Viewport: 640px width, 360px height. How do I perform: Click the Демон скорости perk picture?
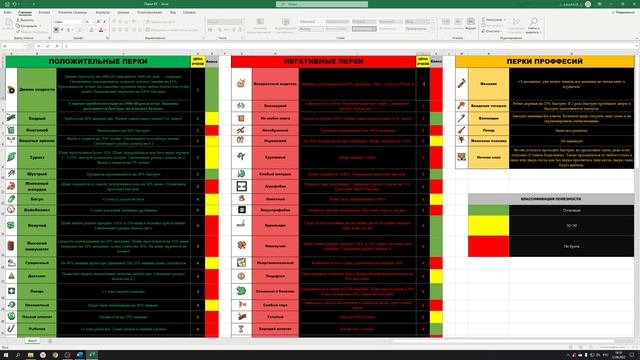click(11, 89)
